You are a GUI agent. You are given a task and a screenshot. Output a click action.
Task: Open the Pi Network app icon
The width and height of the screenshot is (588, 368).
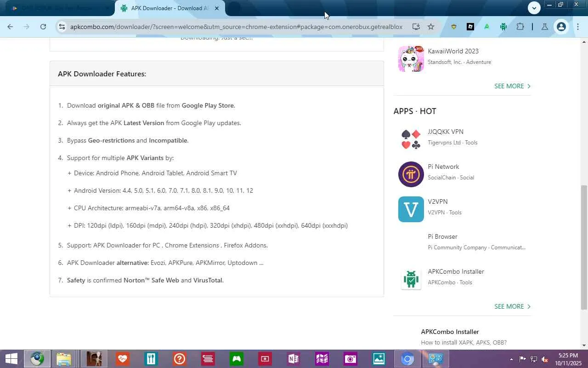(411, 174)
